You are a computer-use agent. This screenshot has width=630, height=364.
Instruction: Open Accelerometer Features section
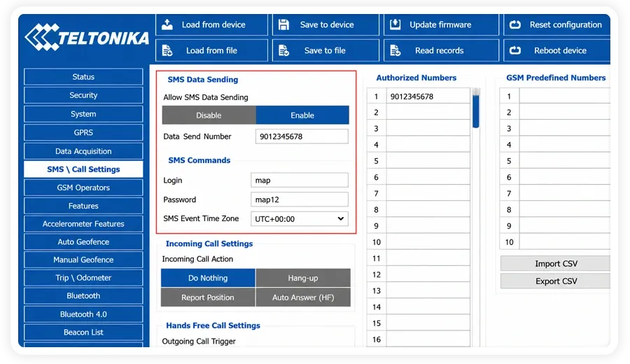pyautogui.click(x=83, y=224)
